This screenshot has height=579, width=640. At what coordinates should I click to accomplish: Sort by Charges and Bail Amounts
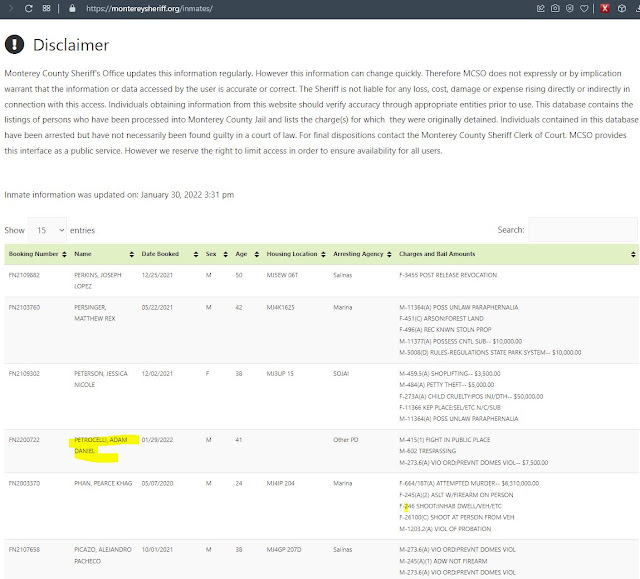517,254
